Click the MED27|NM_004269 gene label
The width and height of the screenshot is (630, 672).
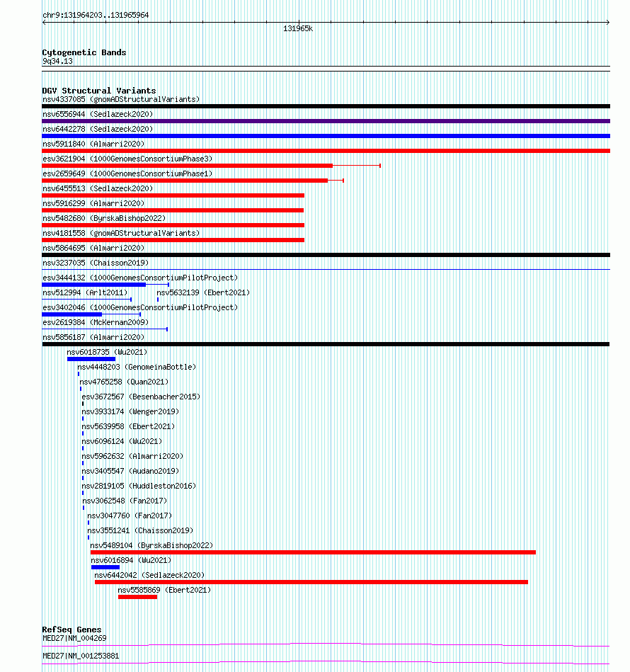[x=74, y=638]
